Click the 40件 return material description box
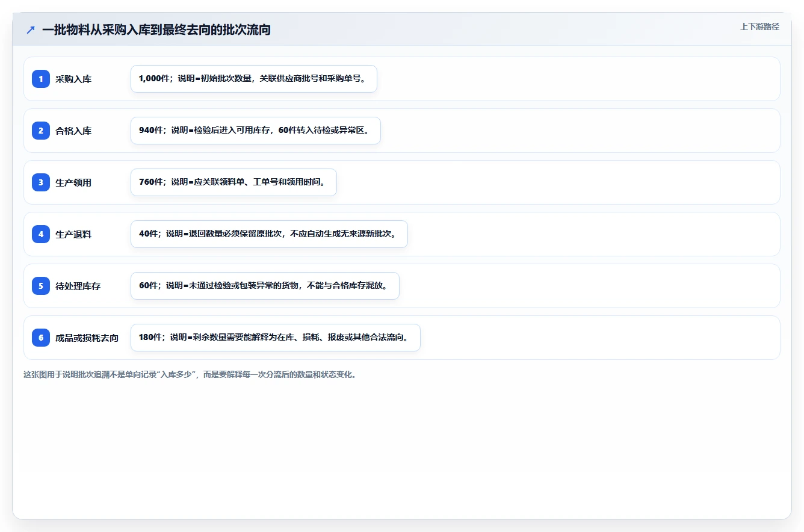Viewport: 804px width, 532px height. click(269, 234)
